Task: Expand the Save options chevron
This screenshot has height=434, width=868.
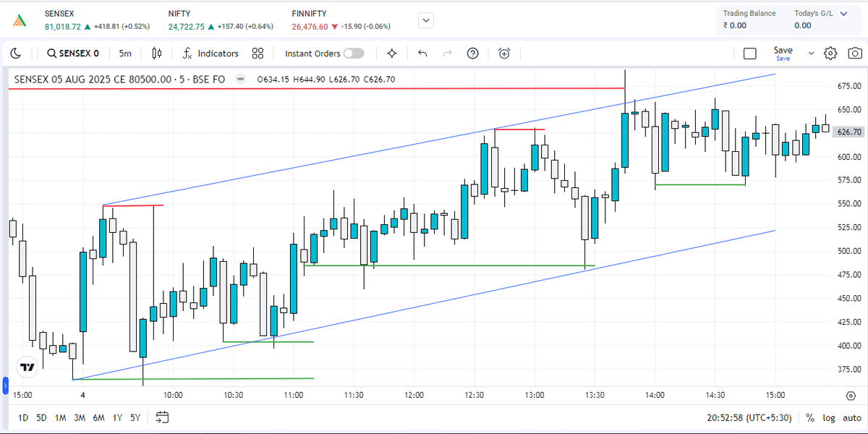Action: pos(811,54)
